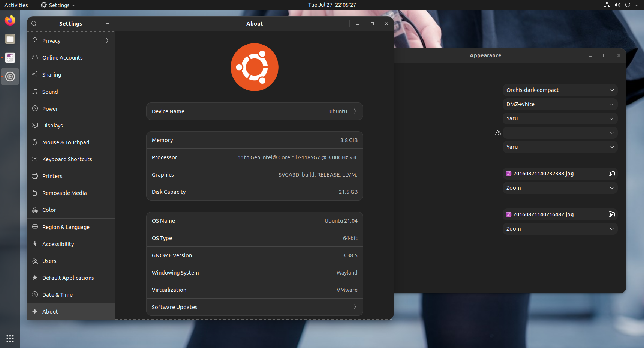644x348 pixels.
Task: Click the Show Applications grid icon
Action: tap(10, 338)
